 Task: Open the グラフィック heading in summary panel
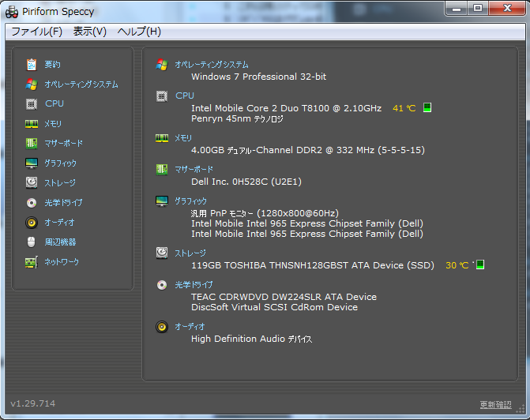[190, 201]
